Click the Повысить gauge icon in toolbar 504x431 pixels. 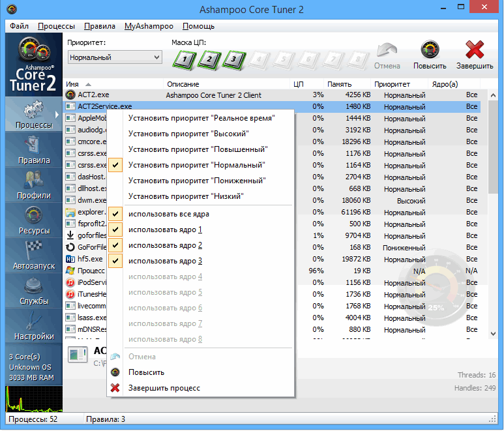430,49
